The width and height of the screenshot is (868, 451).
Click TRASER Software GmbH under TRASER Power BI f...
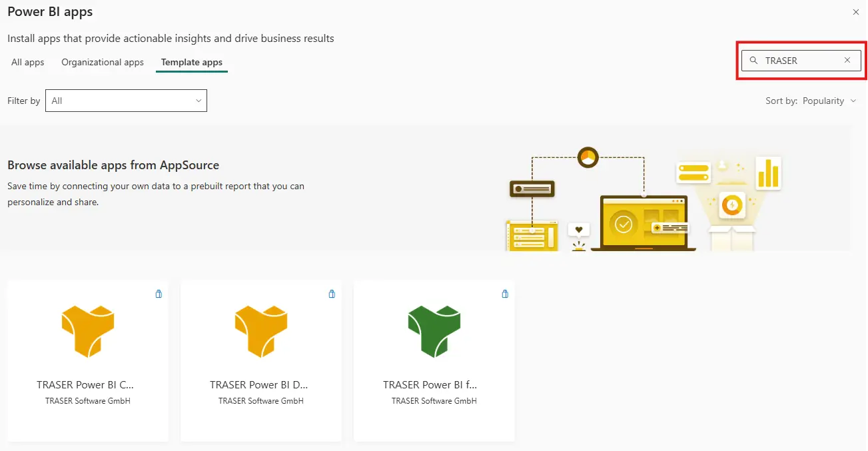pos(434,401)
